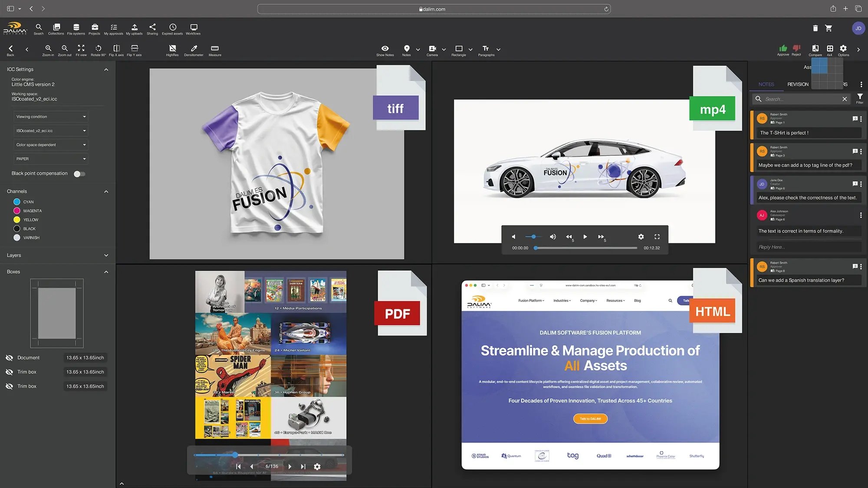Click the orange Talk to DALIM! button
This screenshot has height=488, width=868.
click(x=590, y=419)
